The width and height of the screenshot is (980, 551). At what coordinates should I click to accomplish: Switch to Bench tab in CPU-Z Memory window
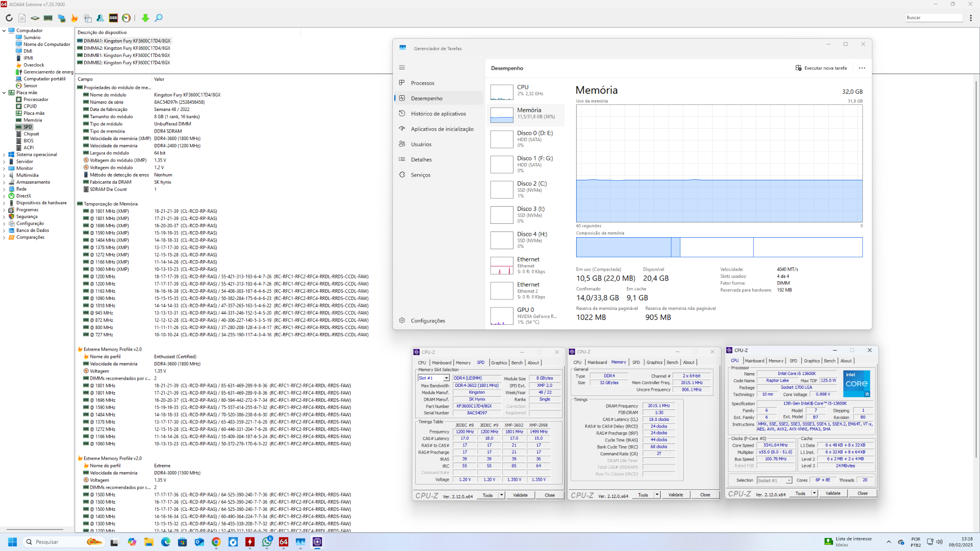click(x=672, y=362)
